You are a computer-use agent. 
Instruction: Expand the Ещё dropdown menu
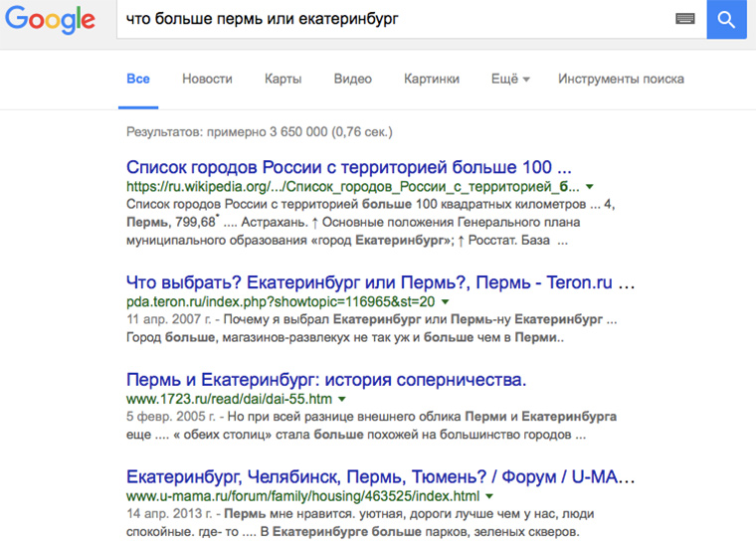[510, 79]
